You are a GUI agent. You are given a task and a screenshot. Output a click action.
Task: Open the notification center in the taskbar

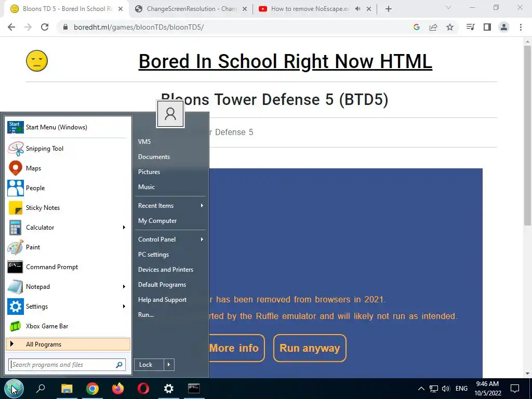pos(515,389)
